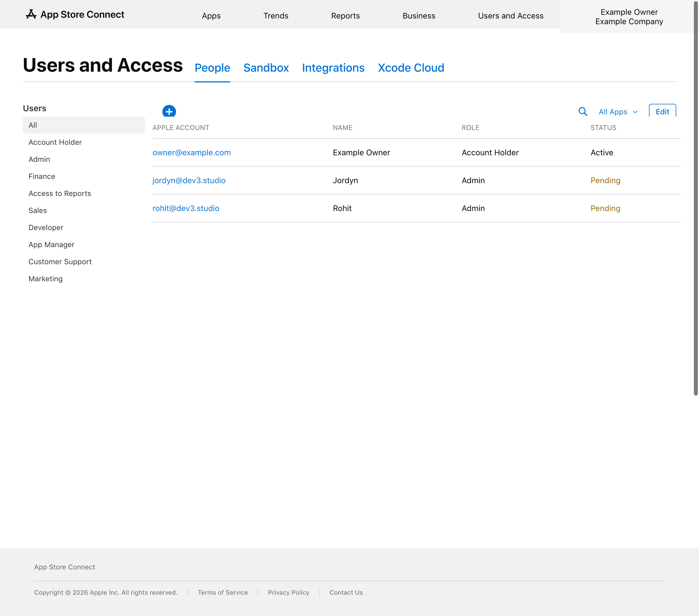Open Business in top navigation

click(x=419, y=16)
